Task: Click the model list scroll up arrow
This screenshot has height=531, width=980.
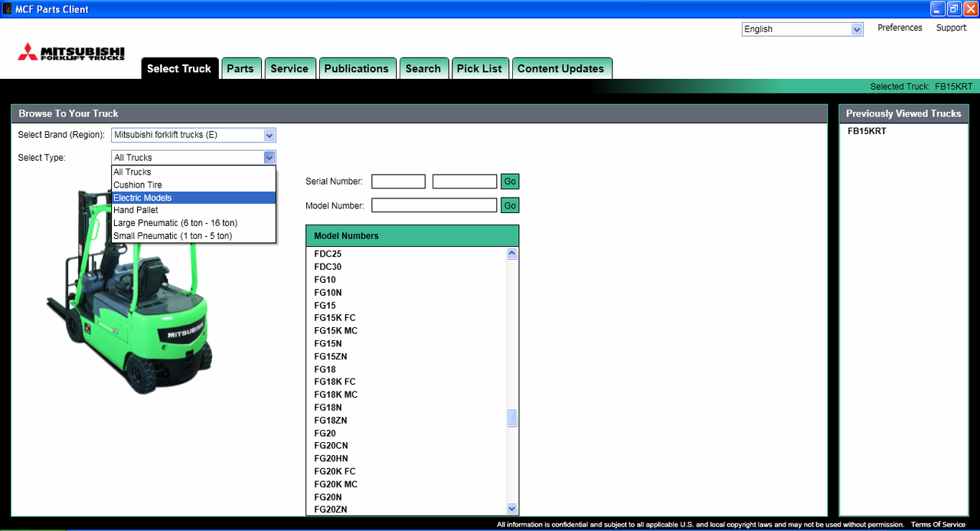Action: pyautogui.click(x=512, y=254)
